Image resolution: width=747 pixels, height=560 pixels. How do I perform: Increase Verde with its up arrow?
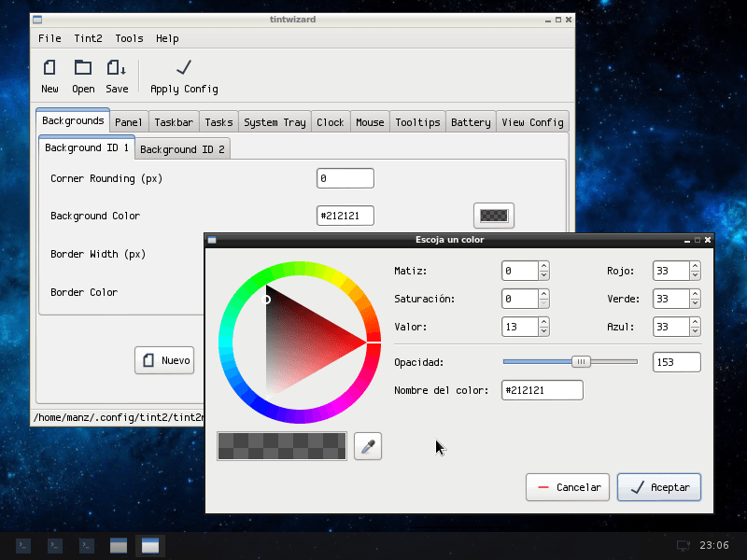click(x=695, y=294)
